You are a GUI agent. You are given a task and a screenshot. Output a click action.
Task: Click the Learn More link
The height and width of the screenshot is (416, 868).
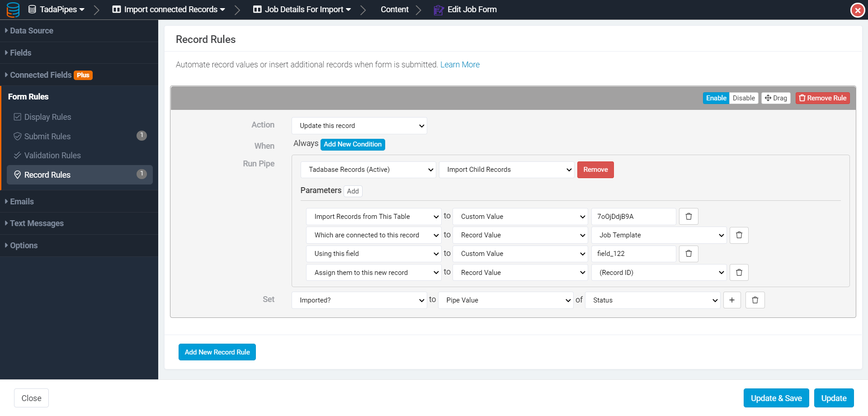[460, 65]
